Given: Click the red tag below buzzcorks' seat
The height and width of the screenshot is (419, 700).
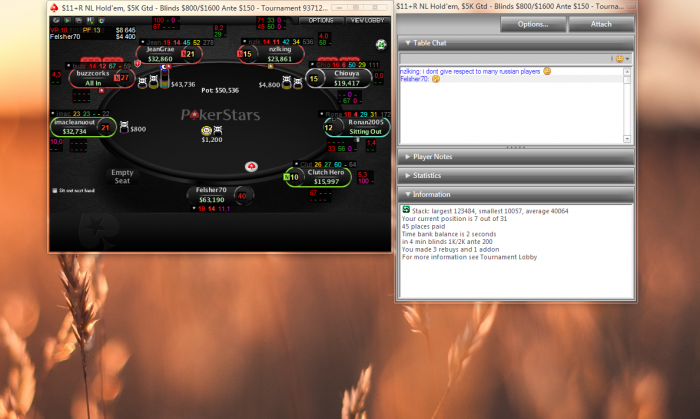Looking at the screenshot, I should pos(102,91).
